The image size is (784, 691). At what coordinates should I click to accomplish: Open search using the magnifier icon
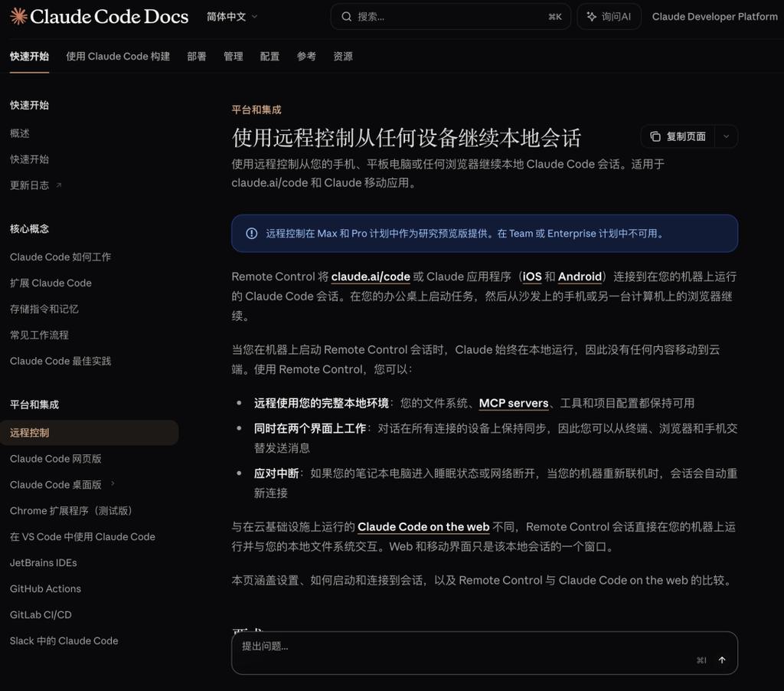(346, 16)
